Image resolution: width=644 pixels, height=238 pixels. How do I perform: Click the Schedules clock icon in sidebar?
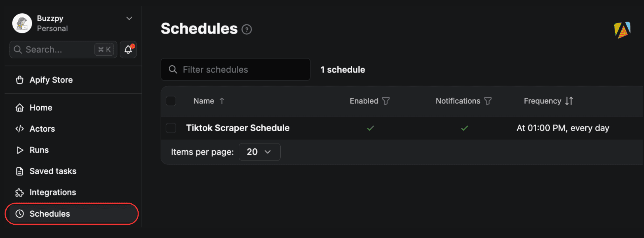click(20, 213)
